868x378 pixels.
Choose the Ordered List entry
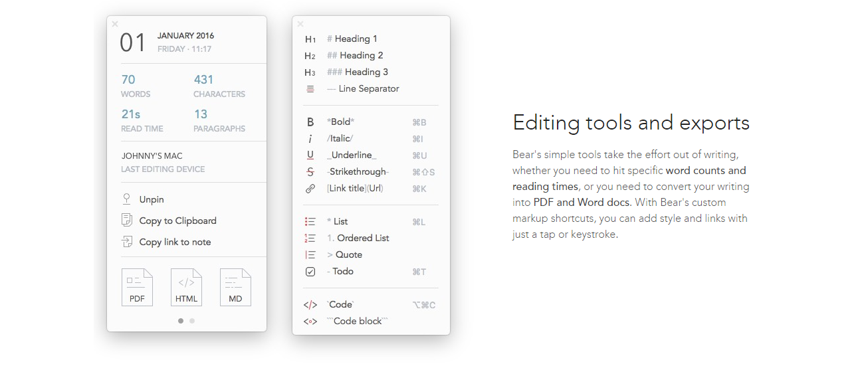(358, 238)
